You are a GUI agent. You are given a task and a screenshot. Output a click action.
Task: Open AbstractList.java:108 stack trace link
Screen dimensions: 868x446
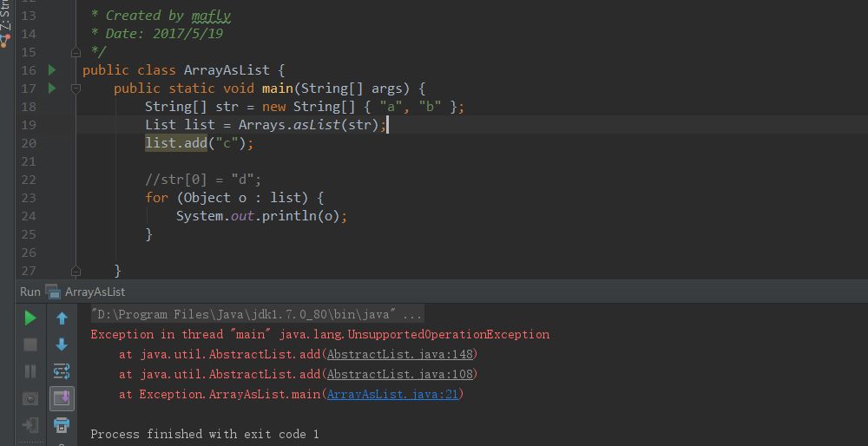pos(401,374)
